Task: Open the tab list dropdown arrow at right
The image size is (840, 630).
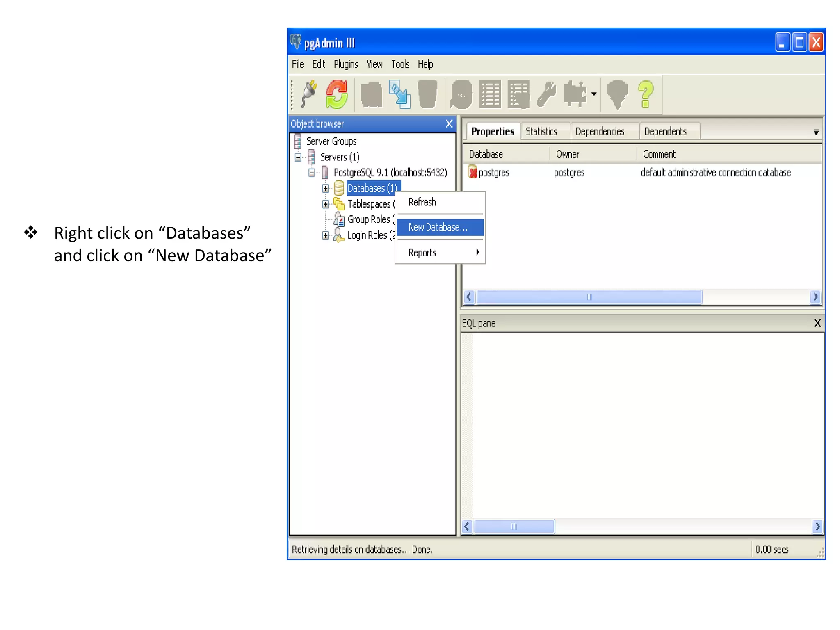Action: pos(816,132)
